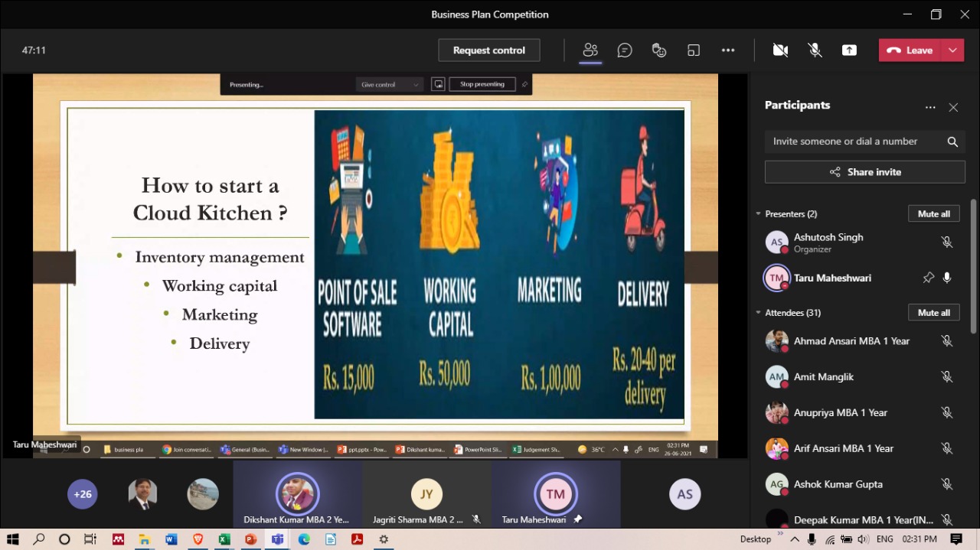
Task: Click Request control button
Action: 488,50
